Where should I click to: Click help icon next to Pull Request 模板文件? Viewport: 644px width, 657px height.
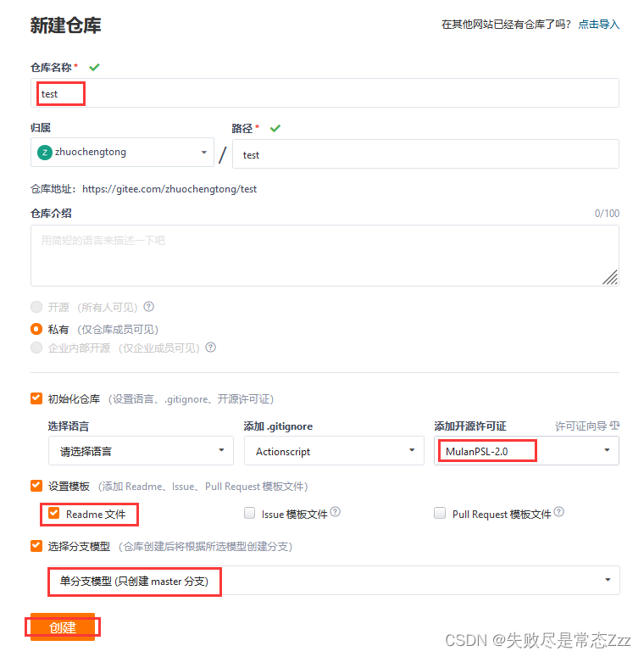559,511
